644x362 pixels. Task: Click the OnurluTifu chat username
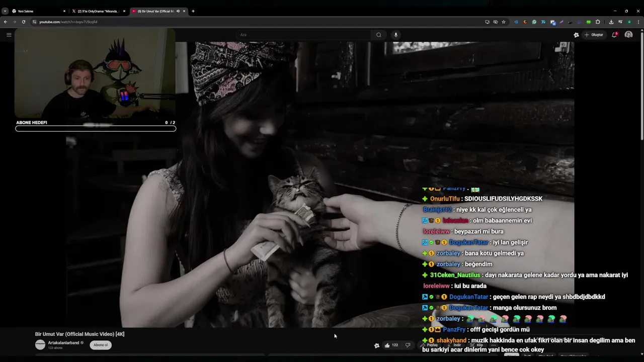[445, 199]
